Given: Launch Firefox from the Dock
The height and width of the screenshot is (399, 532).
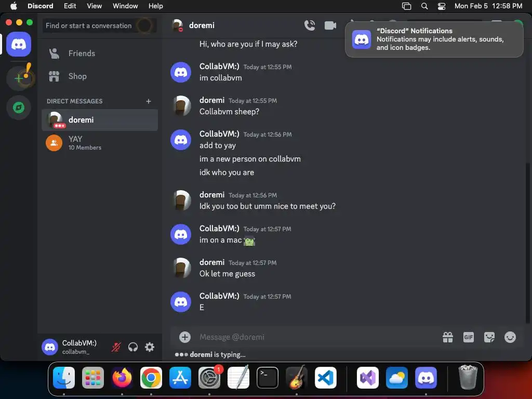Looking at the screenshot, I should click(122, 378).
